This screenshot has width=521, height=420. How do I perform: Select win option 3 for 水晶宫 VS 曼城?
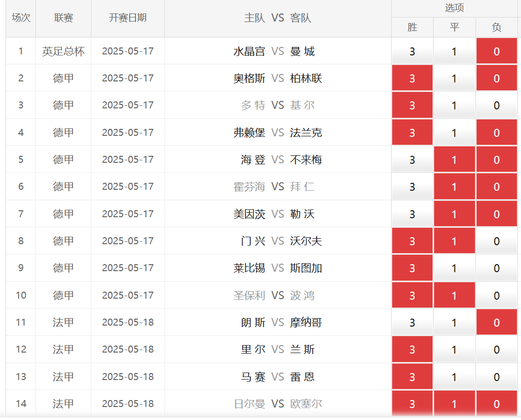(412, 51)
